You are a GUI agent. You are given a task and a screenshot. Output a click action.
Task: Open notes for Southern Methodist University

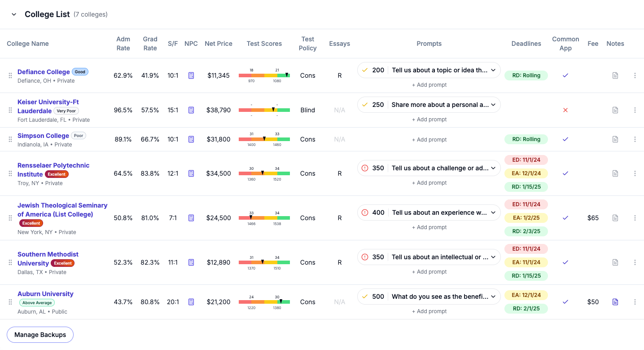(x=615, y=262)
